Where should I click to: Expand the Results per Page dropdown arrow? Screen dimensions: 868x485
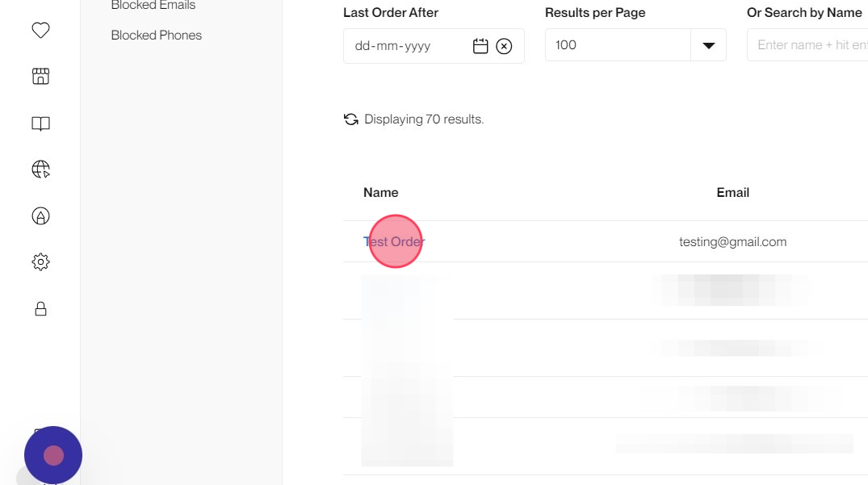(x=708, y=45)
